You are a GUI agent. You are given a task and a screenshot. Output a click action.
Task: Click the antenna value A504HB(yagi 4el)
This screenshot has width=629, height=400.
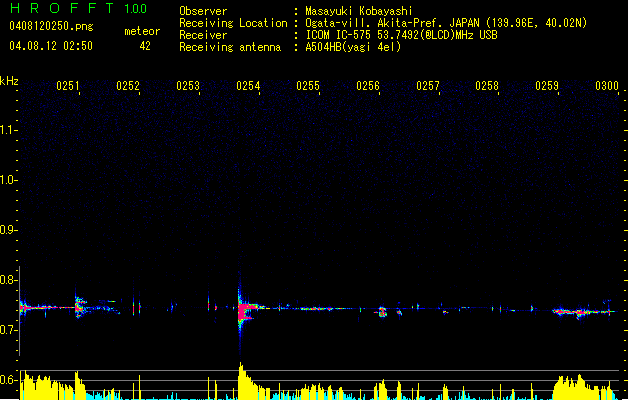tap(353, 47)
